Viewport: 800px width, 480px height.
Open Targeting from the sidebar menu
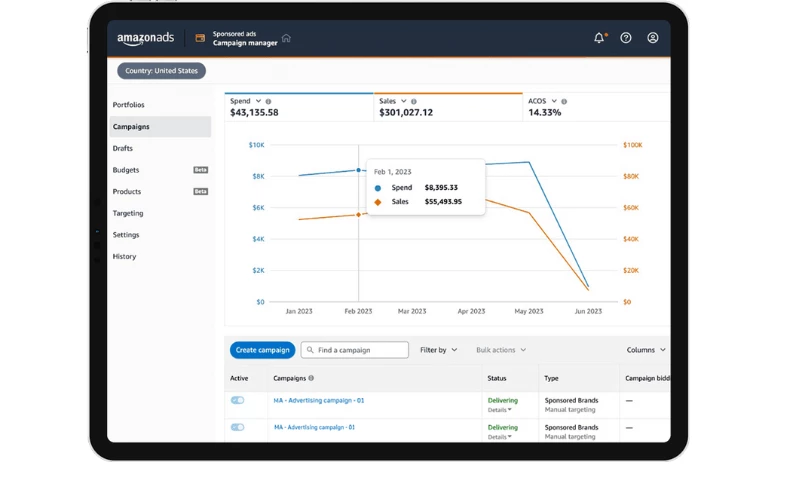[x=128, y=213]
